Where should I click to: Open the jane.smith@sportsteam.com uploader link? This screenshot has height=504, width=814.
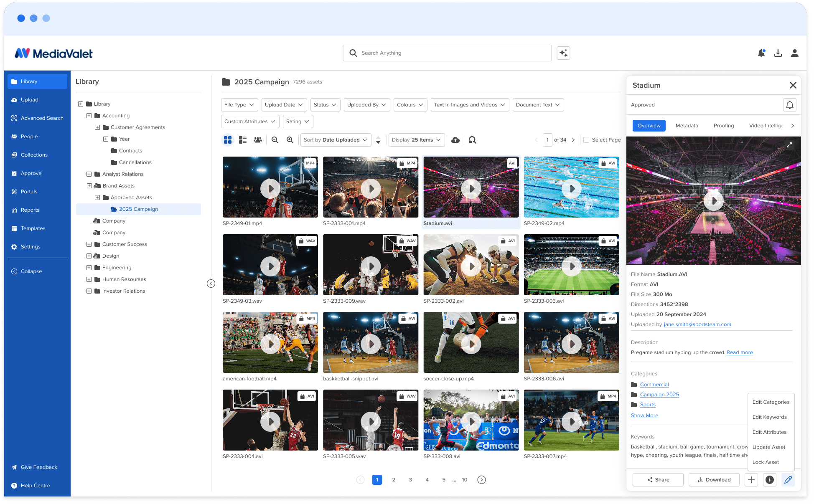[x=697, y=324]
